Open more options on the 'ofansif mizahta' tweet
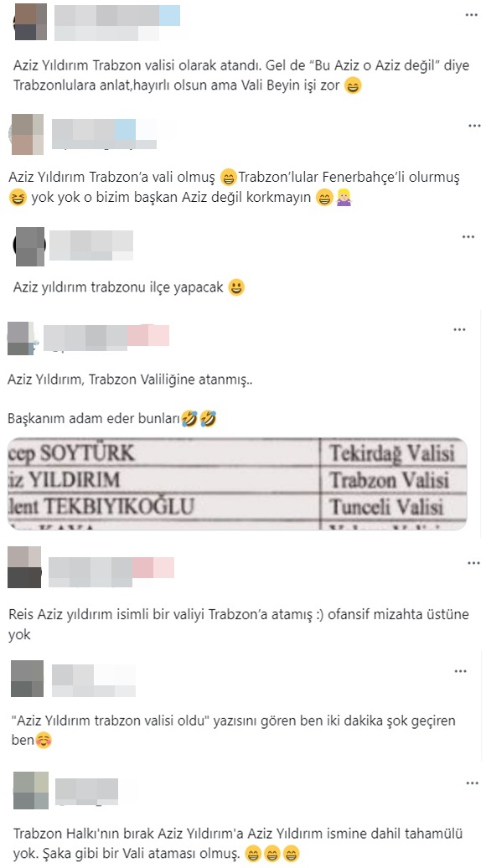Viewport: 486px width, 868px height. (x=473, y=563)
